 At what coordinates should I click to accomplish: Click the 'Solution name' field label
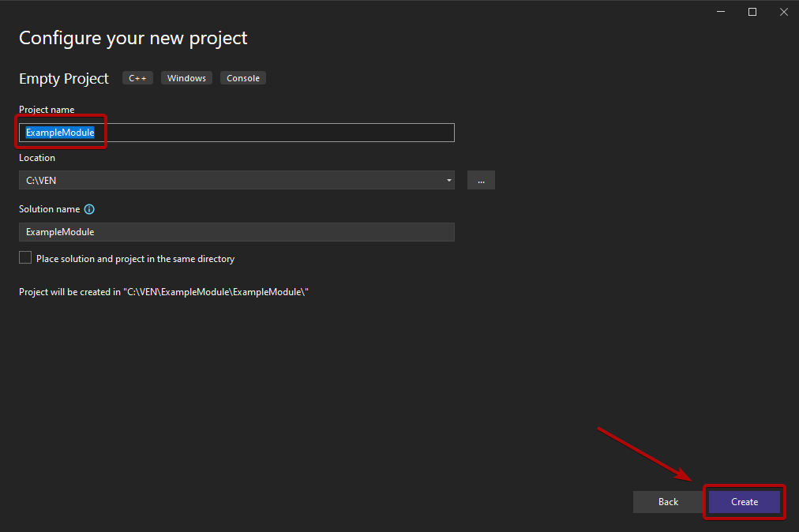(x=49, y=209)
